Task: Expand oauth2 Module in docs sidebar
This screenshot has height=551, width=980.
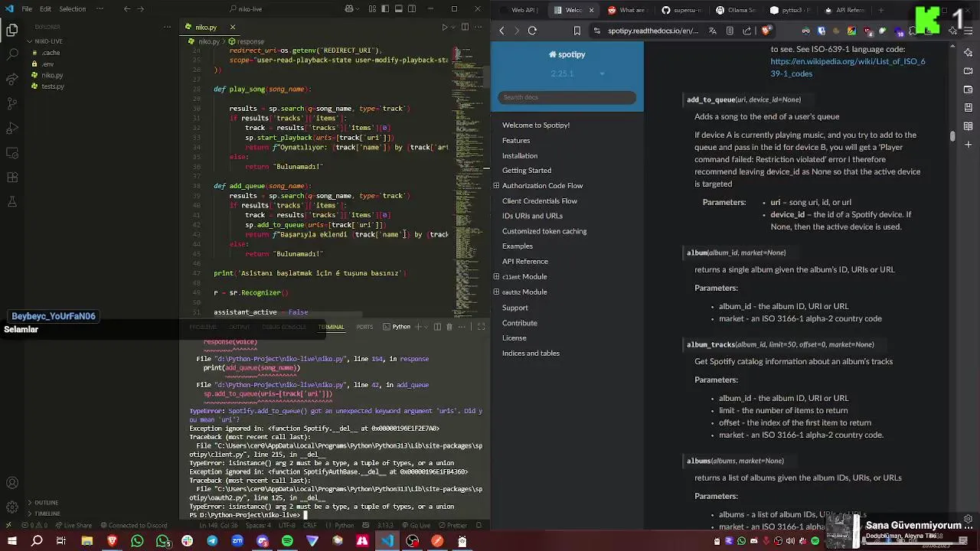Action: coord(496,292)
